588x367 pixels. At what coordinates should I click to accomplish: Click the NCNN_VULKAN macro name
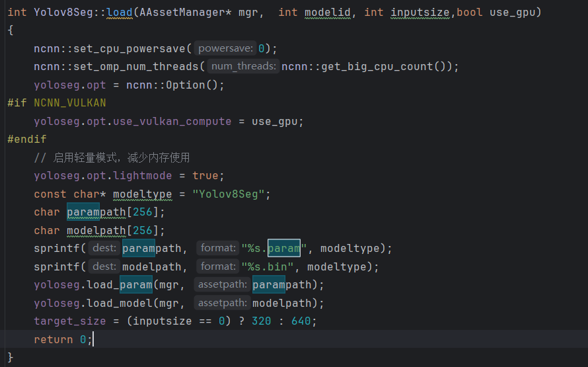pos(70,102)
